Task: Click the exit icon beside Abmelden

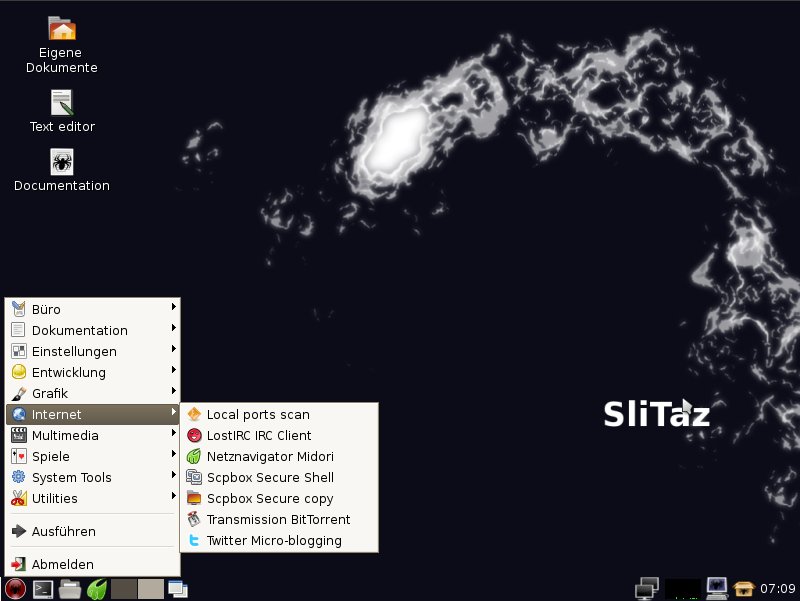Action: [x=19, y=564]
